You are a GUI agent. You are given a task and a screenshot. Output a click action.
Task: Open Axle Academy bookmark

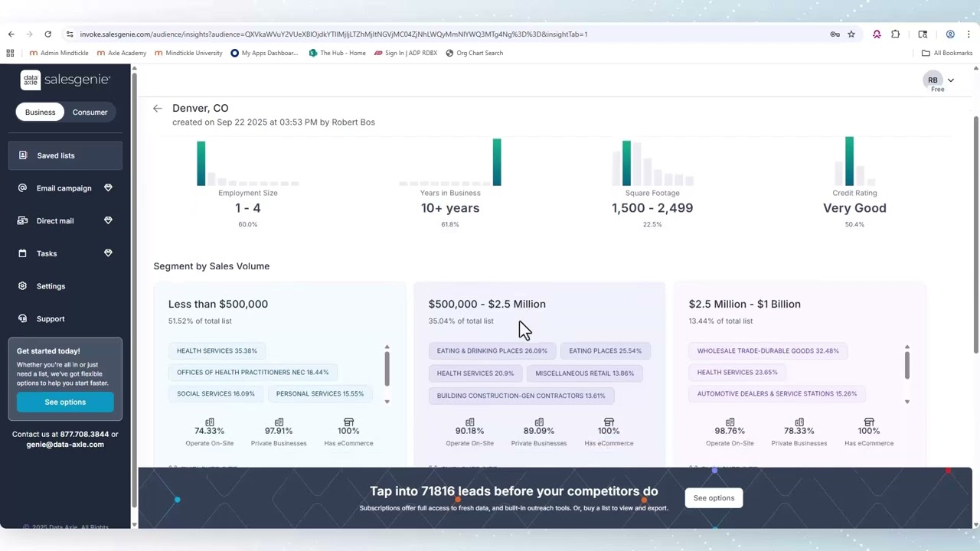pos(122,53)
